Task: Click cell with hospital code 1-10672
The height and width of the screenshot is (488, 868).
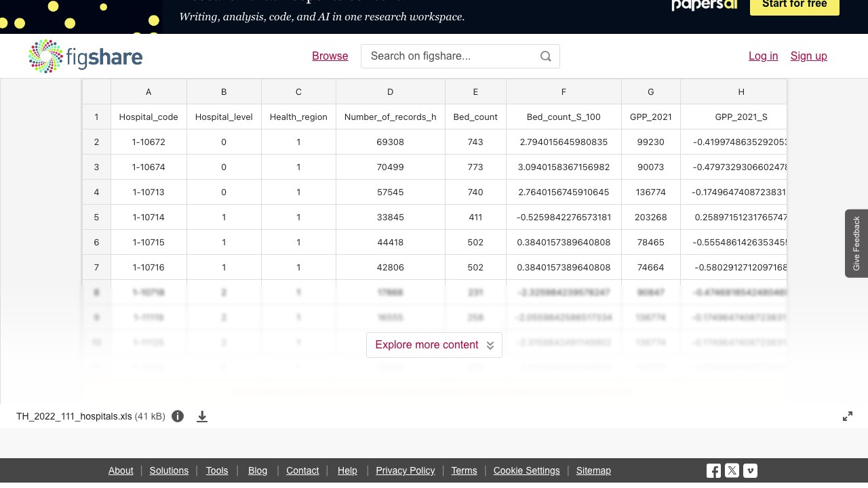Action: coord(149,142)
